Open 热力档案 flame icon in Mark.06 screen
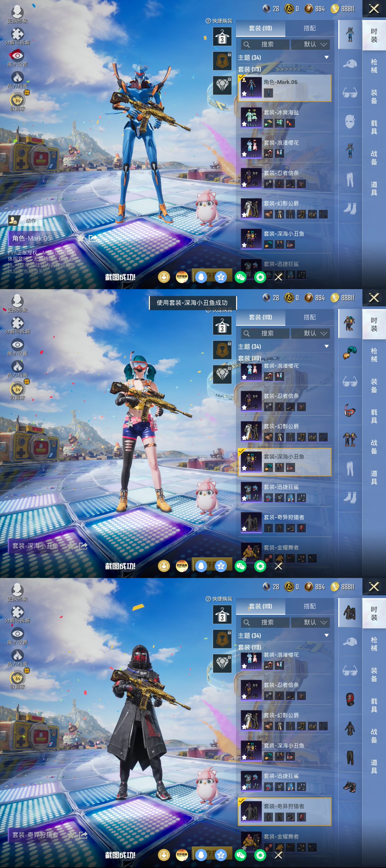 17,77
